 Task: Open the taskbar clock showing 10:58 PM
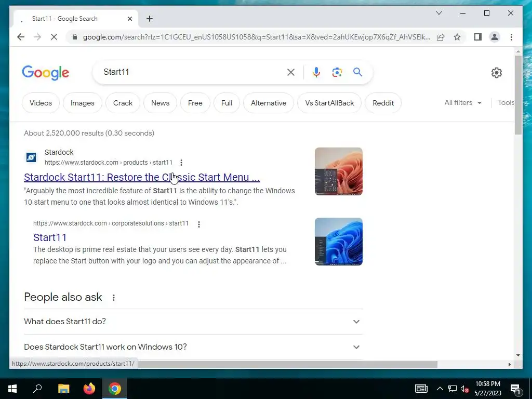pos(487,389)
